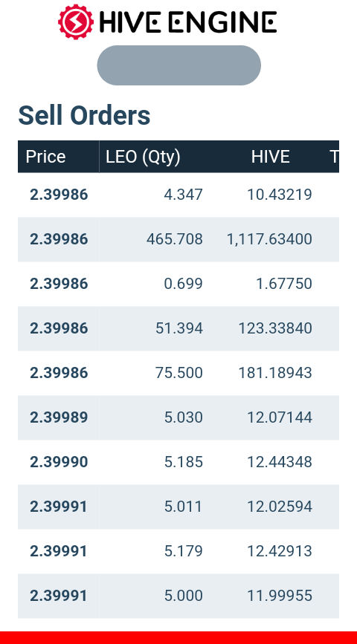
Task: Click the 2.39990 price entry
Action: pyautogui.click(x=59, y=462)
